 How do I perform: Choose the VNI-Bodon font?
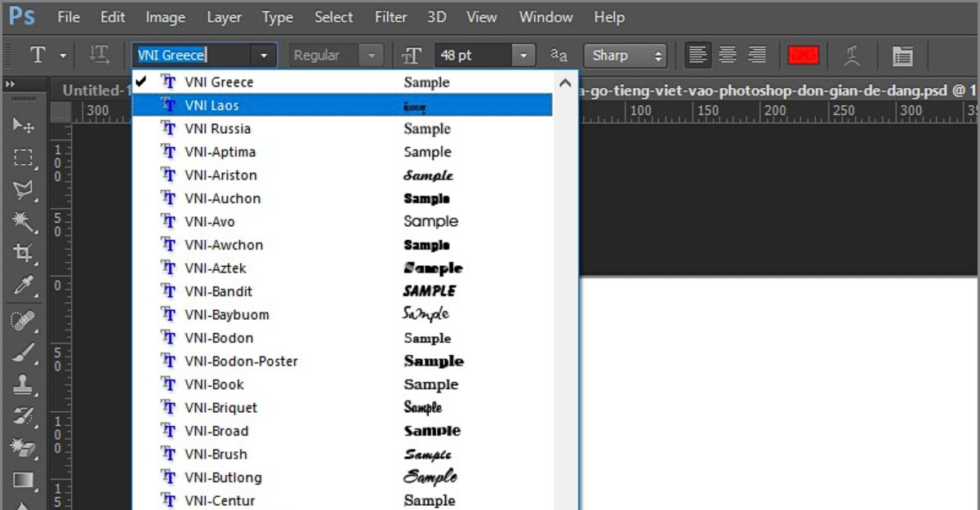pyautogui.click(x=343, y=338)
